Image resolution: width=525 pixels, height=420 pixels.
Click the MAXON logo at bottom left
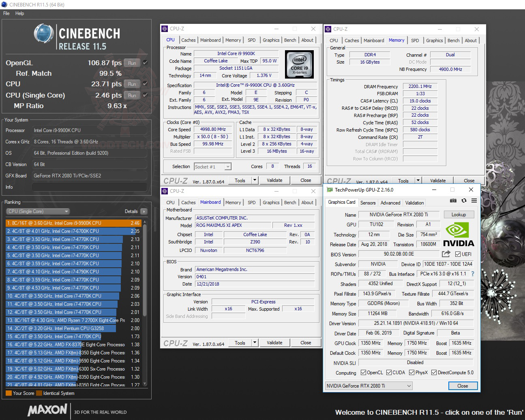tap(47, 410)
